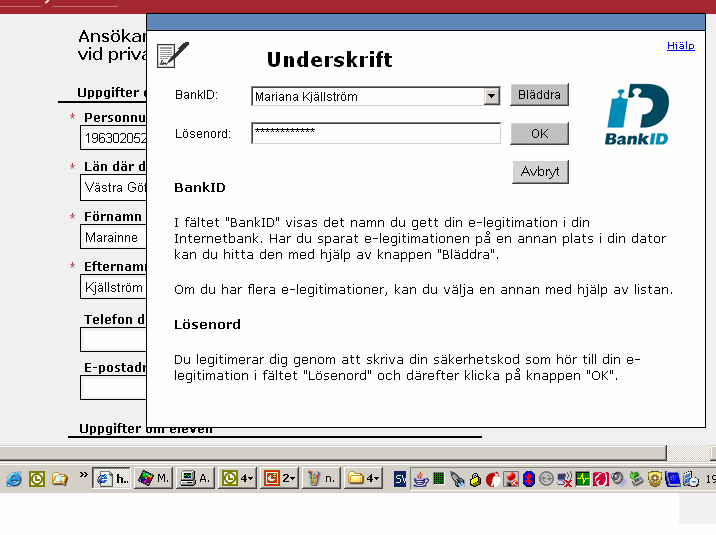The image size is (716, 535).
Task: Click the Internet Explorer quick launch icon
Action: click(14, 478)
